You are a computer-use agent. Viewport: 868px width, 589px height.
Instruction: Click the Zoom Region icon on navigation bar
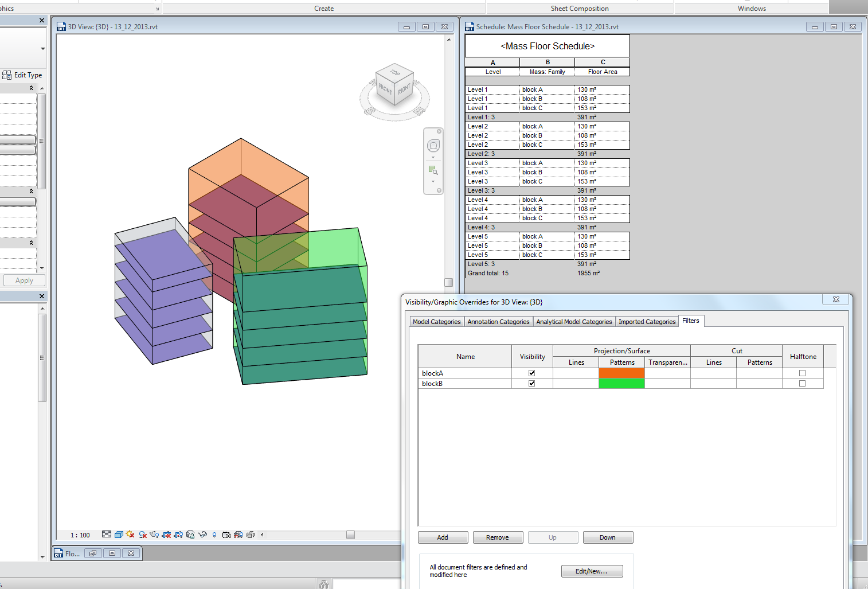pos(433,170)
